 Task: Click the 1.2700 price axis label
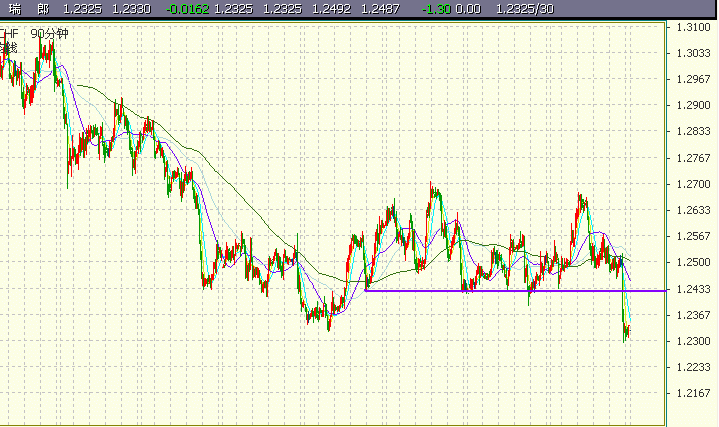coord(693,184)
